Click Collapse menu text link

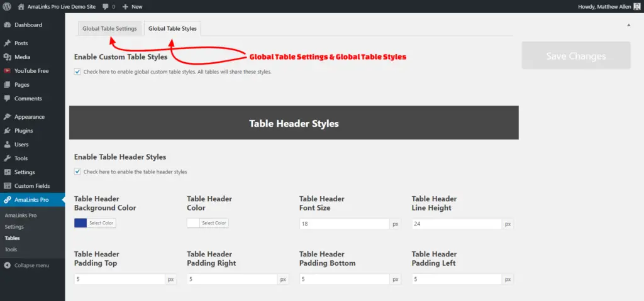coord(31,265)
